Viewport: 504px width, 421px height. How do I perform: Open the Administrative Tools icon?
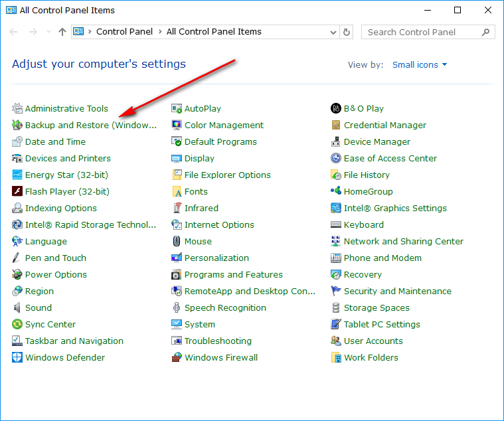pyautogui.click(x=17, y=109)
